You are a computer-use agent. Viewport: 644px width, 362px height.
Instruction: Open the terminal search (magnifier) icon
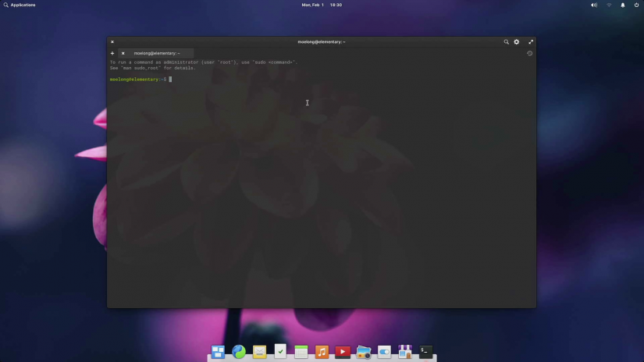click(x=506, y=42)
